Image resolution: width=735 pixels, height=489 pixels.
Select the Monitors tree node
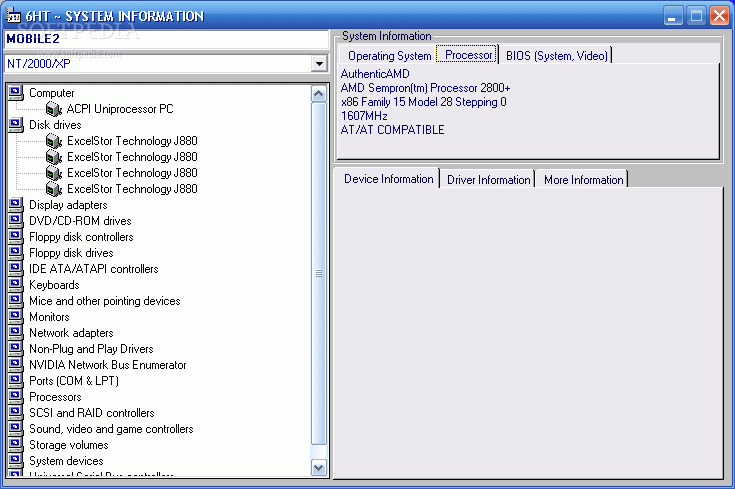point(49,316)
